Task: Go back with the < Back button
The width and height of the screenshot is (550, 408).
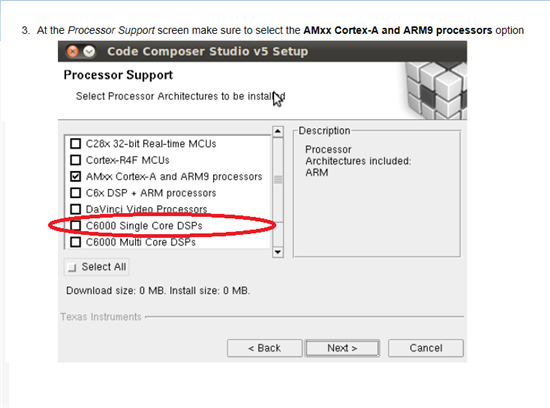Action: 264,348
